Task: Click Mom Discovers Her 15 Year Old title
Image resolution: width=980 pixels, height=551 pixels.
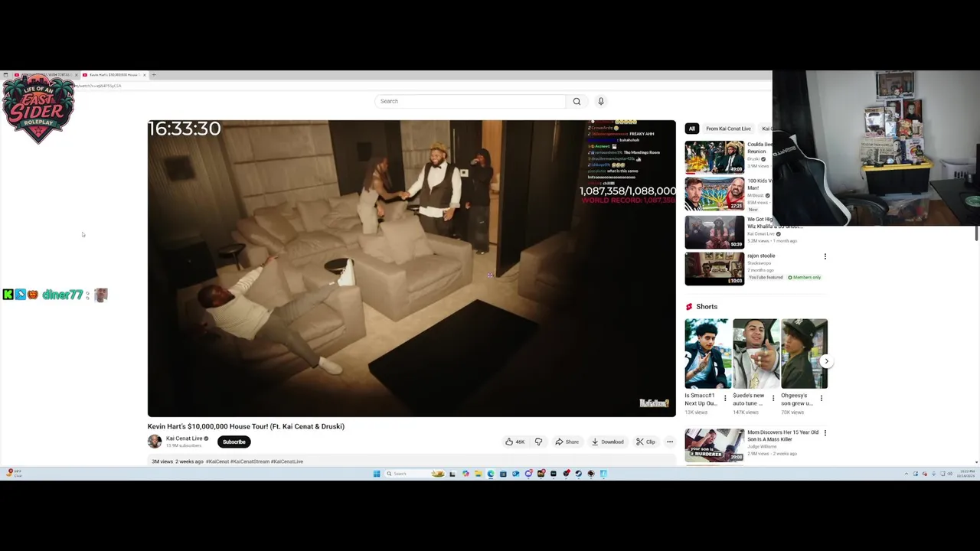Action: (782, 435)
